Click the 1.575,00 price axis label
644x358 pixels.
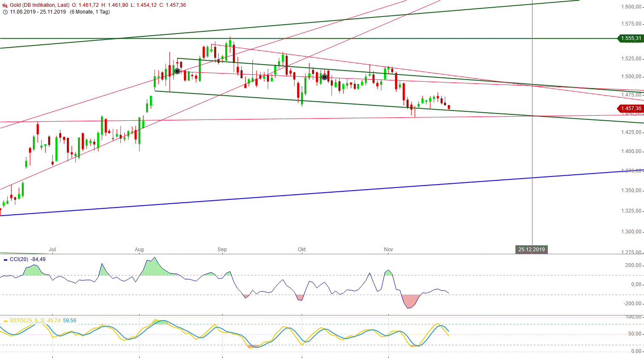coord(631,24)
